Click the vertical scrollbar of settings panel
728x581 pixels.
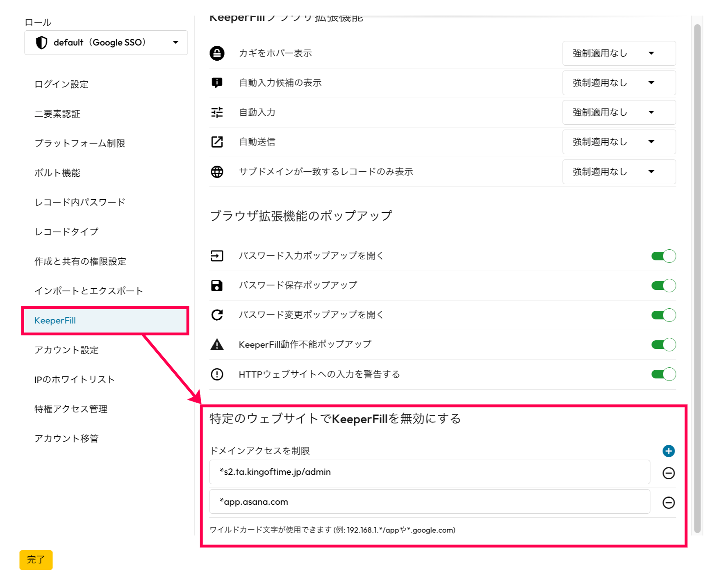click(697, 279)
